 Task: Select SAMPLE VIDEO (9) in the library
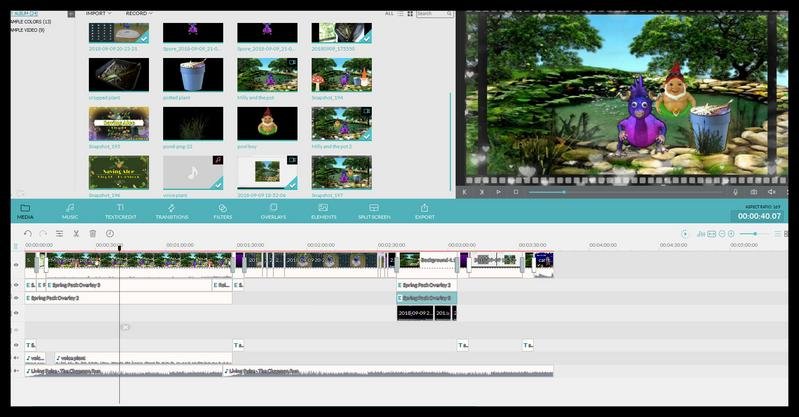pyautogui.click(x=28, y=30)
